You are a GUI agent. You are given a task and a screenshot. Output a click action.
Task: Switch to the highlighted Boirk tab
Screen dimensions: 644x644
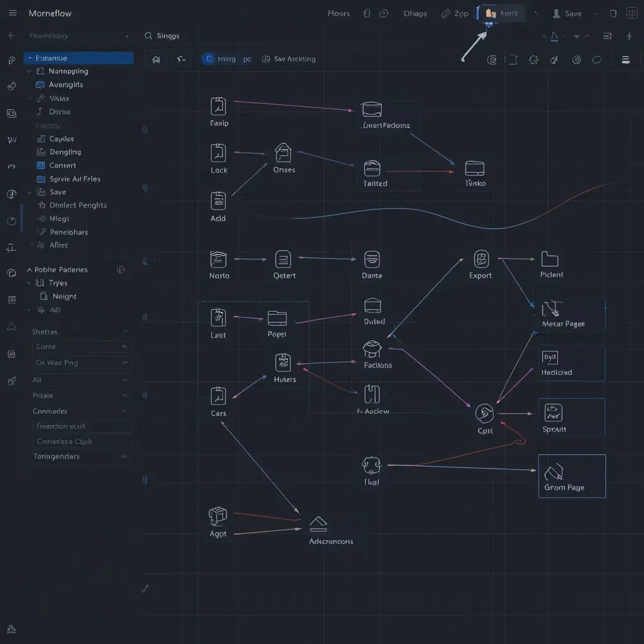click(502, 13)
